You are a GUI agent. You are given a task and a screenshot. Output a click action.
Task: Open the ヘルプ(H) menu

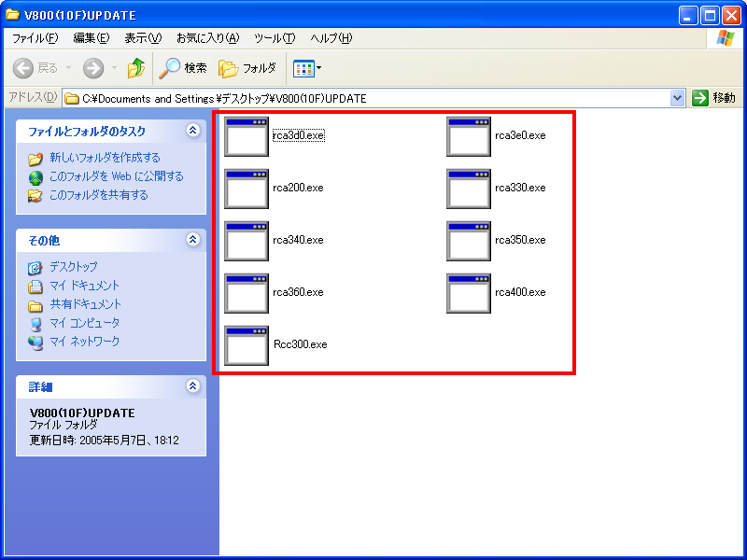click(331, 38)
